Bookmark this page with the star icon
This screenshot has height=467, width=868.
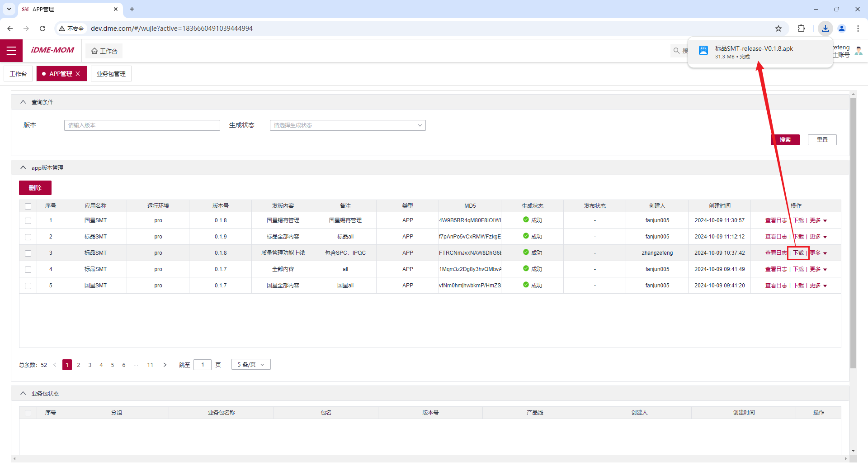(778, 29)
